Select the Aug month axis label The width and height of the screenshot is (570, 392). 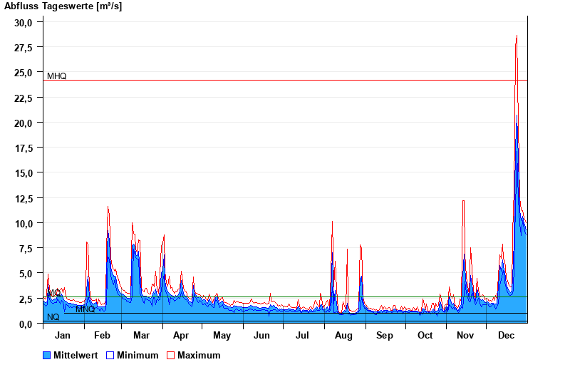[x=343, y=336]
